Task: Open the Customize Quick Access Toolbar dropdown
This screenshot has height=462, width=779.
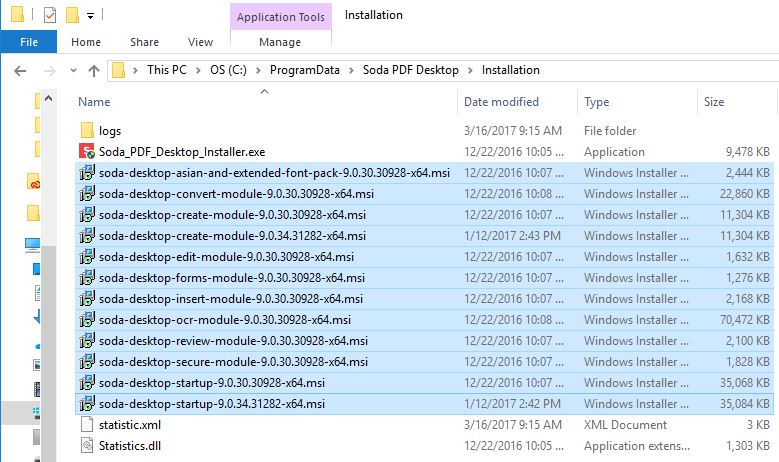Action: (90, 16)
